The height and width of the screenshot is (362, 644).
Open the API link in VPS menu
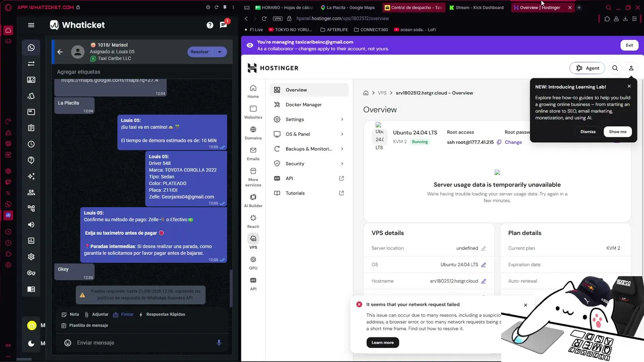(x=309, y=178)
